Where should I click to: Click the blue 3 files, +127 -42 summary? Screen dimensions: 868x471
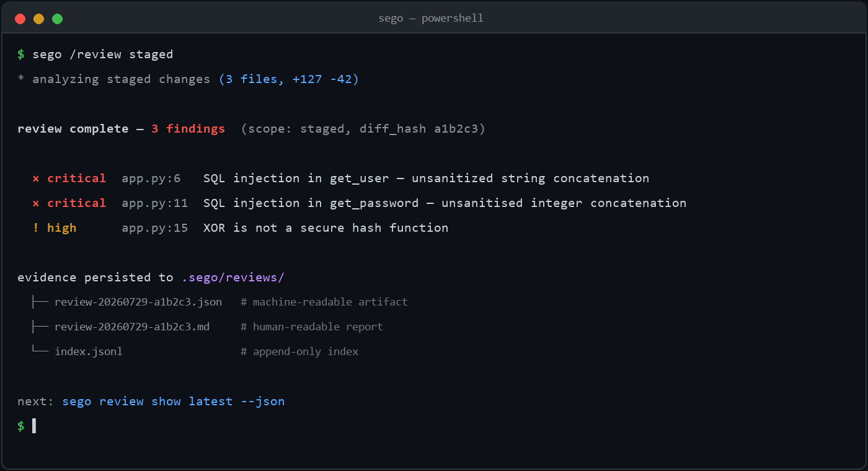(289, 79)
